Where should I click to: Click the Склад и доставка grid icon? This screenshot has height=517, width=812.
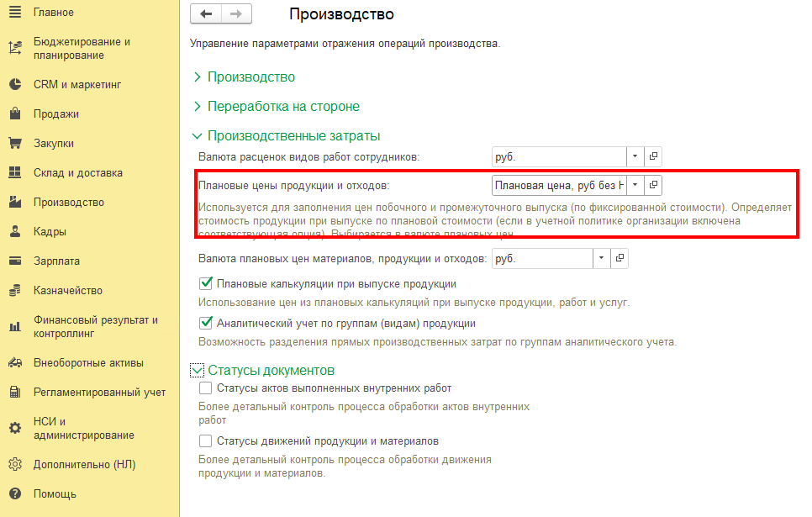(15, 172)
